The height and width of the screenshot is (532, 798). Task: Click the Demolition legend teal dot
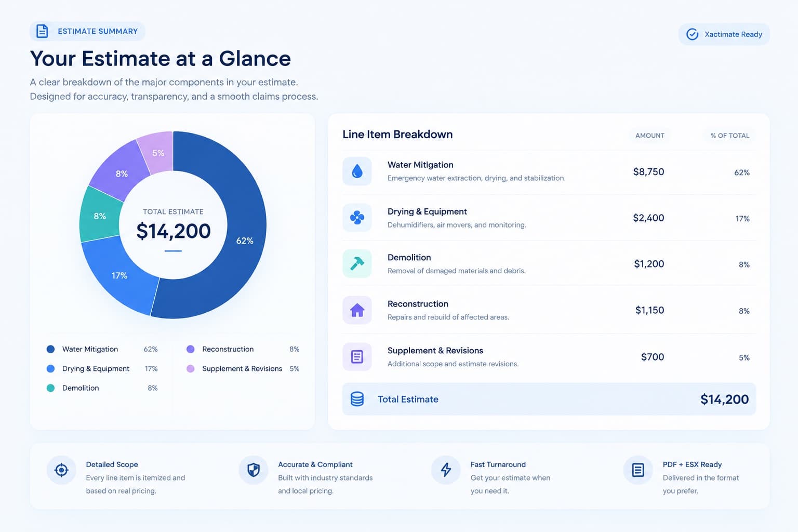[50, 388]
